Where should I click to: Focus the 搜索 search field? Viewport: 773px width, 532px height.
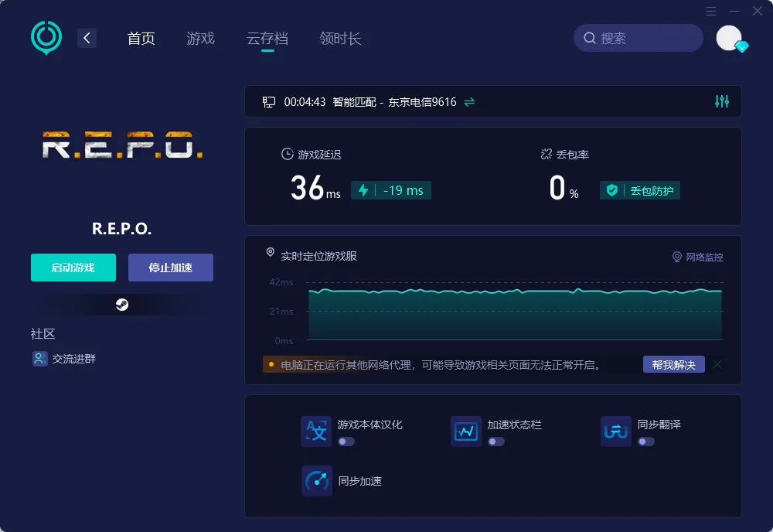638,38
